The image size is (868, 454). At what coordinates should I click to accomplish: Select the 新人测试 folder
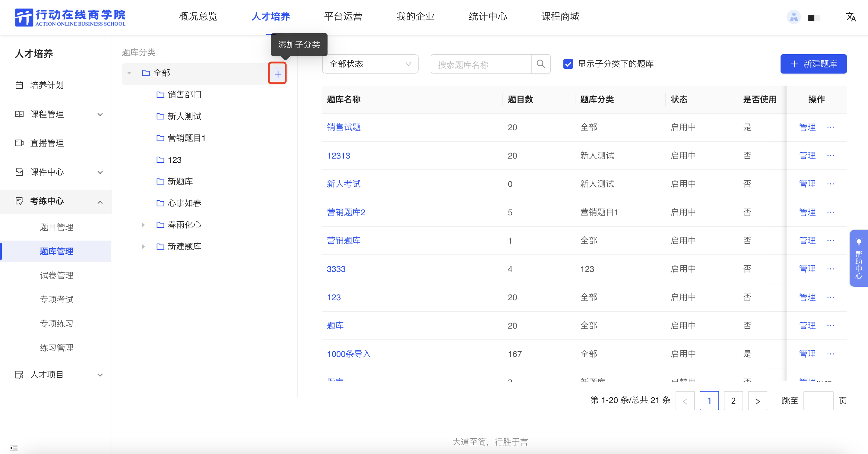[179, 117]
